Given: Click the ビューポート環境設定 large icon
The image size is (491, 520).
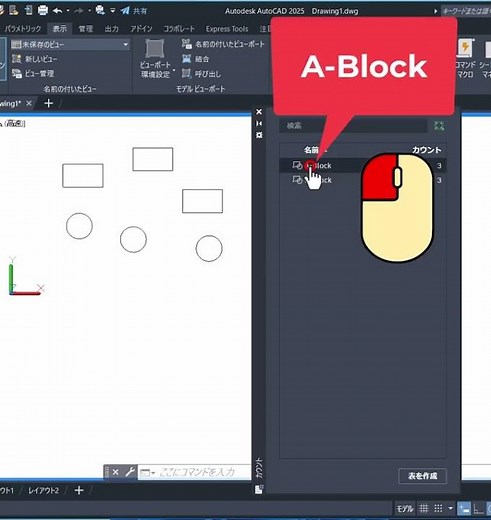Looking at the screenshot, I should [155, 49].
